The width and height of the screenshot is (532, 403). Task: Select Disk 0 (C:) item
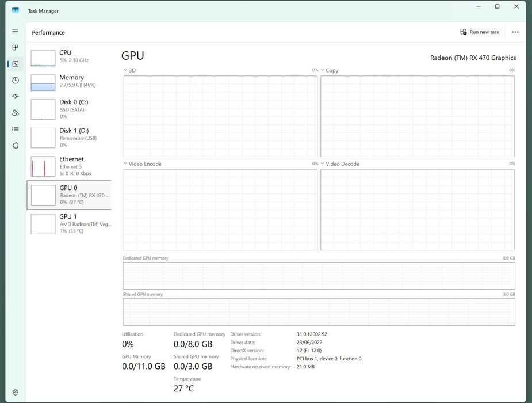[x=69, y=109]
